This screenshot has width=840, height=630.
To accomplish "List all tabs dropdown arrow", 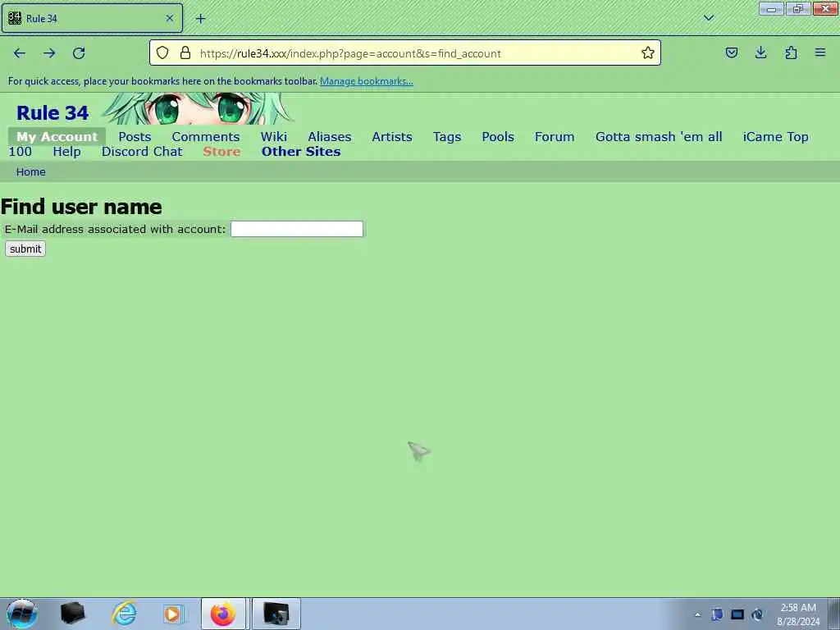I will (709, 18).
